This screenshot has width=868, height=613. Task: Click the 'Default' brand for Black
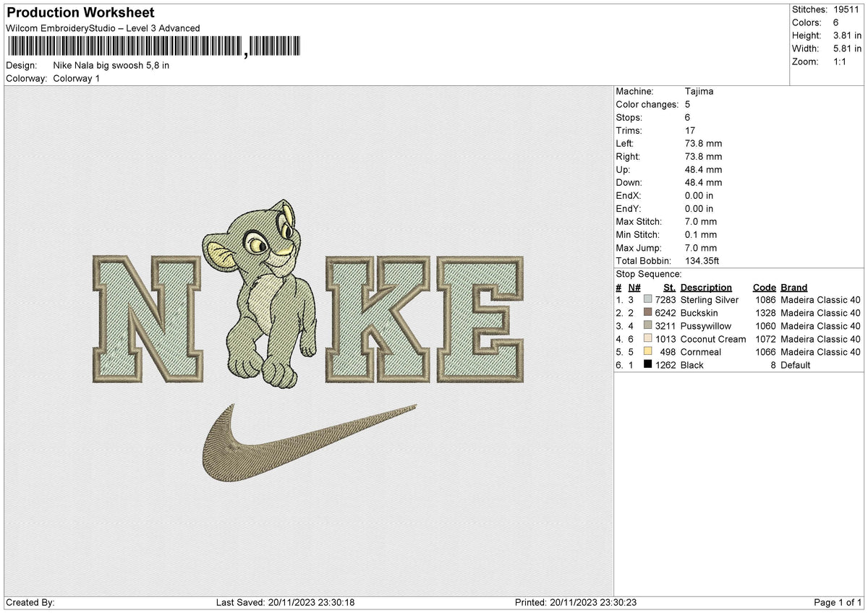pyautogui.click(x=796, y=364)
